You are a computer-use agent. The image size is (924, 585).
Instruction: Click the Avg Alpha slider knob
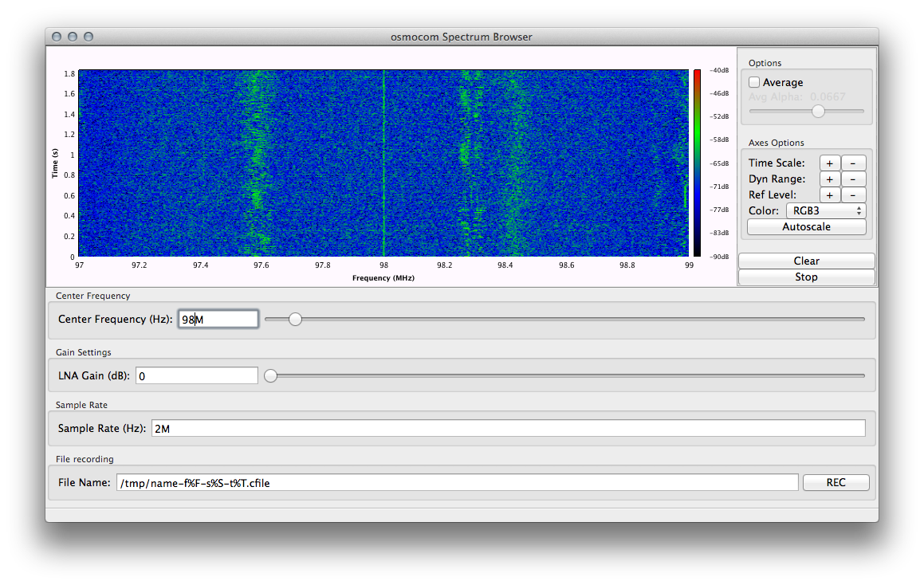818,112
